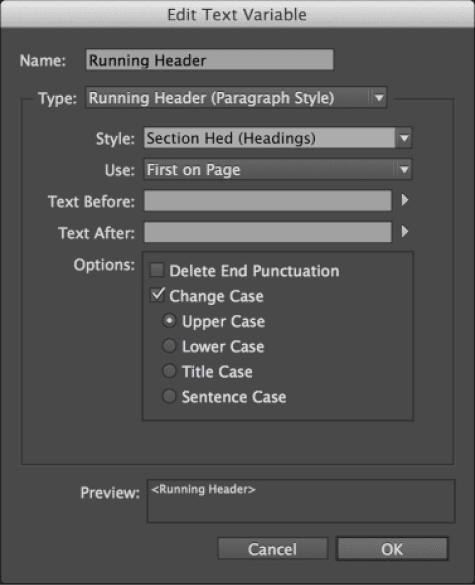Click the Text After input field
The width and height of the screenshot is (475, 585).
pos(268,232)
